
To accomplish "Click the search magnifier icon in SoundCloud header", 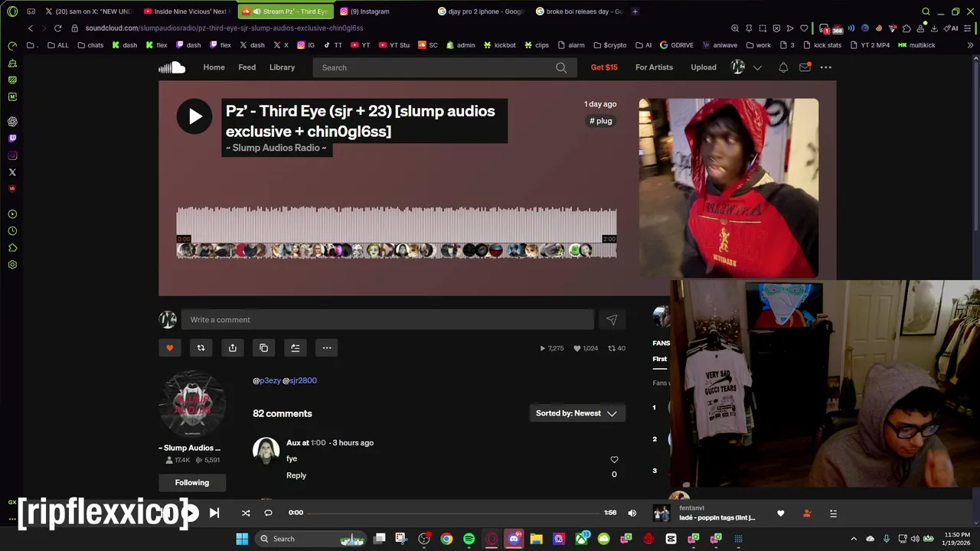I will tap(561, 67).
